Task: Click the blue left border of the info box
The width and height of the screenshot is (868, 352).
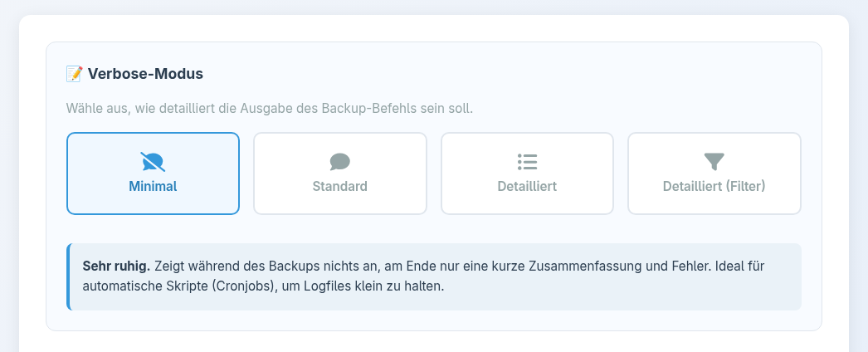Action: pos(69,276)
